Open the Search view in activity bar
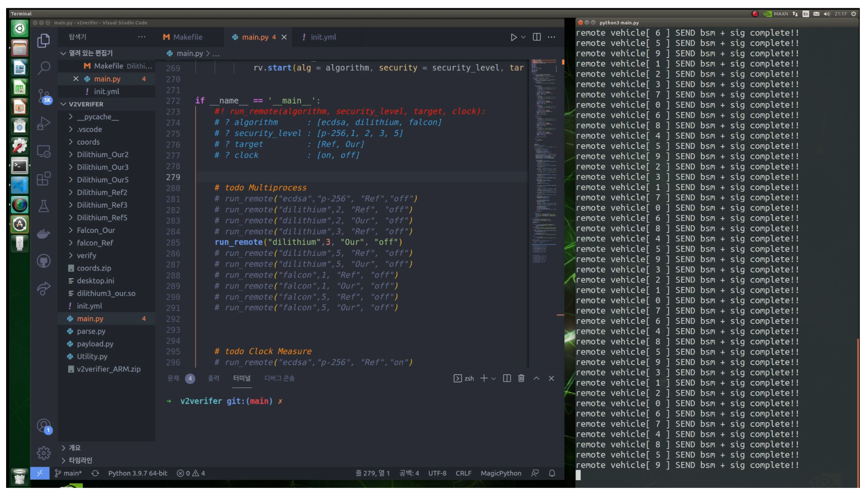The width and height of the screenshot is (868, 494). (x=44, y=68)
